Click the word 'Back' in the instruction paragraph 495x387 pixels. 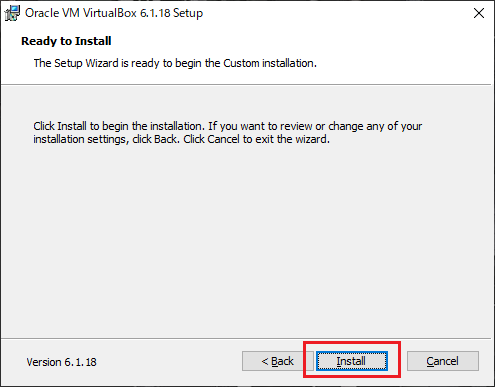166,139
